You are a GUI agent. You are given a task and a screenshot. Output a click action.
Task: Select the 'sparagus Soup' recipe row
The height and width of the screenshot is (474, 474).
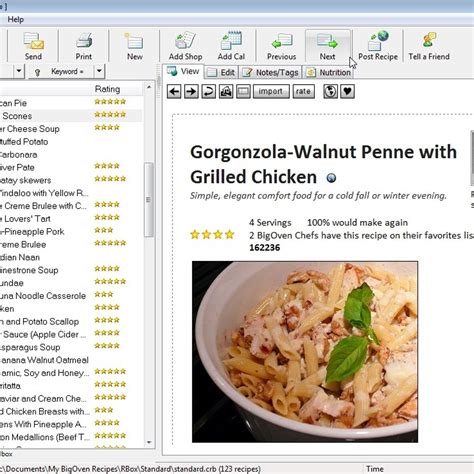(x=72, y=347)
